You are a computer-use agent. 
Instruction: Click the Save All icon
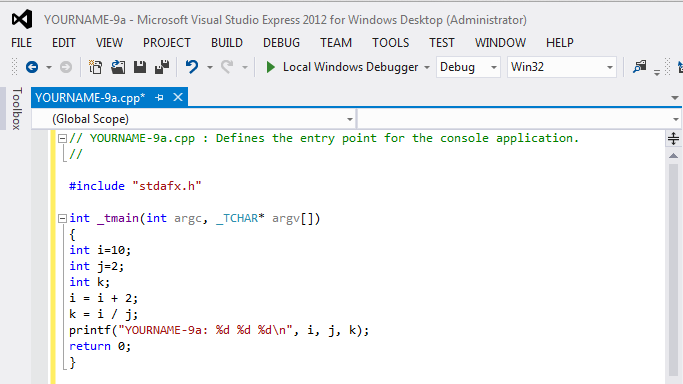(x=162, y=67)
